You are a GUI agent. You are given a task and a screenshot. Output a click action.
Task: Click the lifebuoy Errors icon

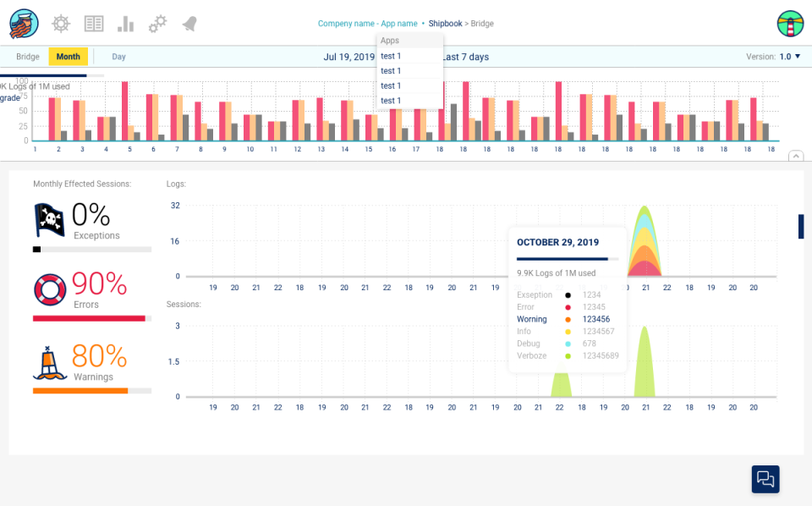click(x=50, y=289)
